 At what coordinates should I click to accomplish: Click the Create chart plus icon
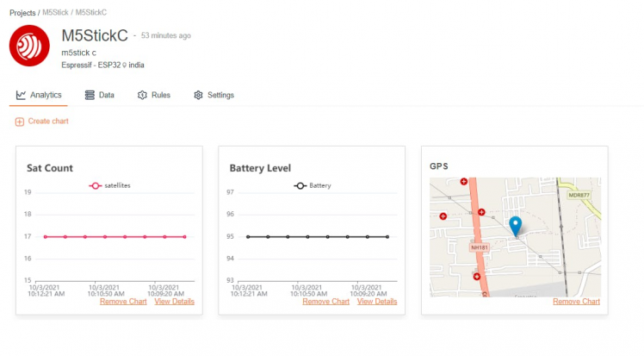click(20, 122)
